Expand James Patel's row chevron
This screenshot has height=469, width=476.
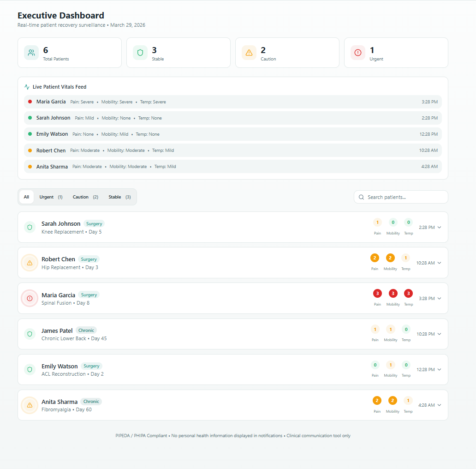(439, 334)
